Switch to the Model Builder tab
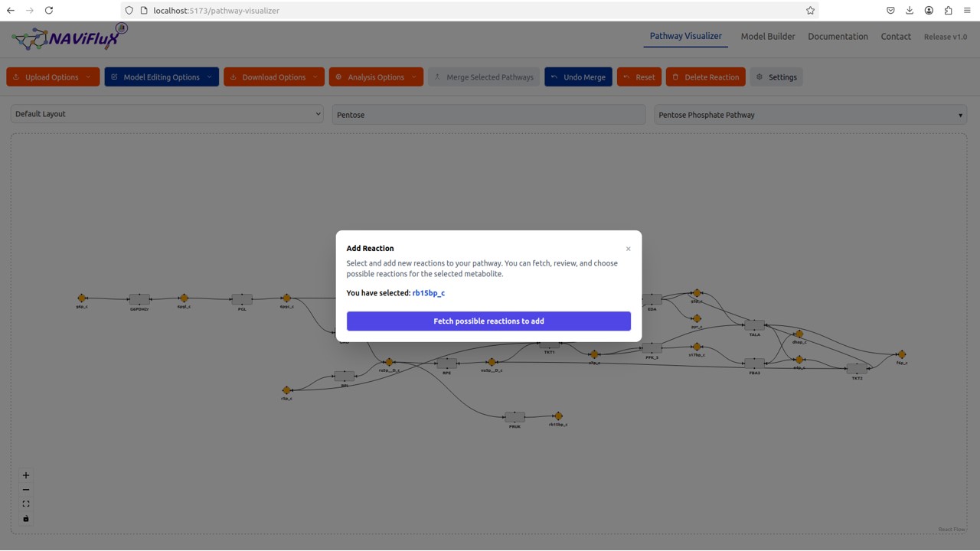 (x=767, y=37)
